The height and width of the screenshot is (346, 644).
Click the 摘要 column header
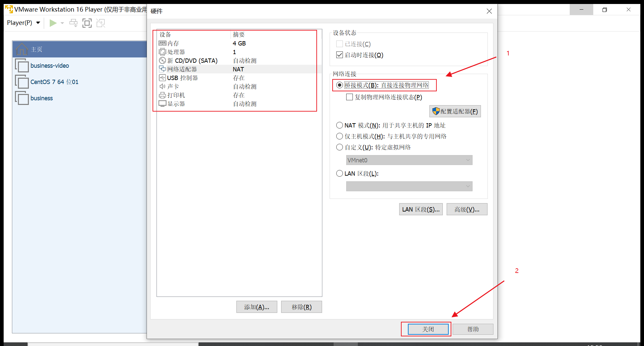239,35
